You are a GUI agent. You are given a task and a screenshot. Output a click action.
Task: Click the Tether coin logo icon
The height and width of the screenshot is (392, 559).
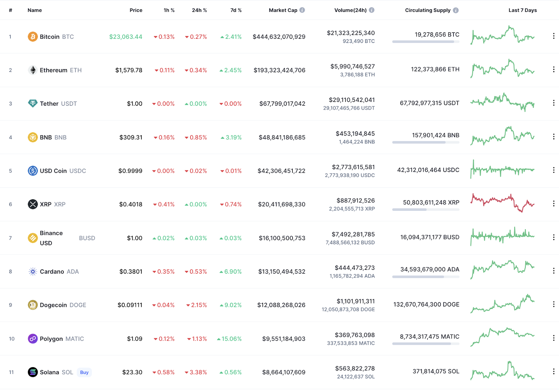[x=32, y=104]
